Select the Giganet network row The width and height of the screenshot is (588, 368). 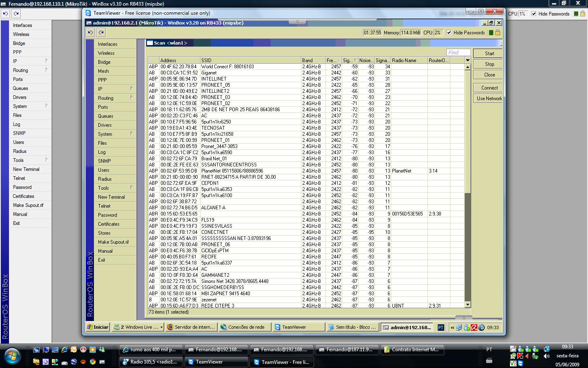point(306,73)
